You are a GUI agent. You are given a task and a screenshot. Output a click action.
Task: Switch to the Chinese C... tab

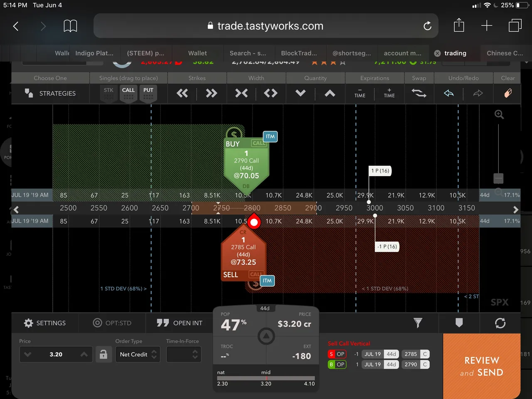click(x=505, y=53)
